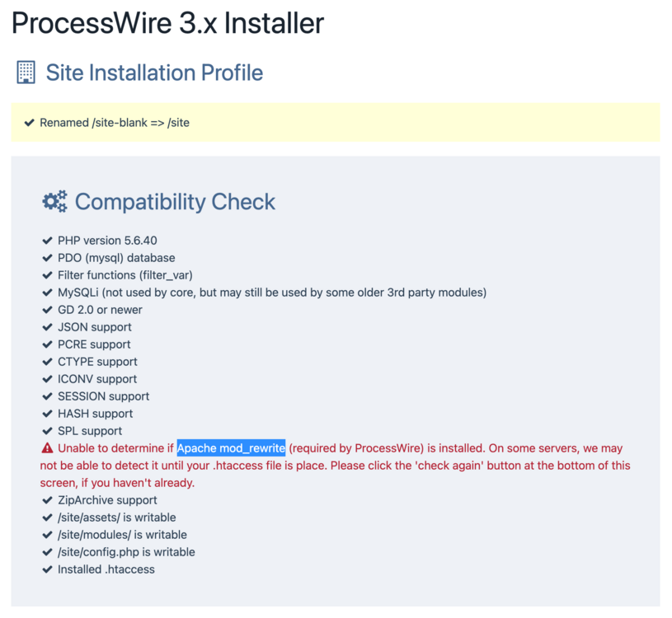Viewport: 672px width, 618px height.
Task: Click the Site Installation Profile heading
Action: click(154, 73)
